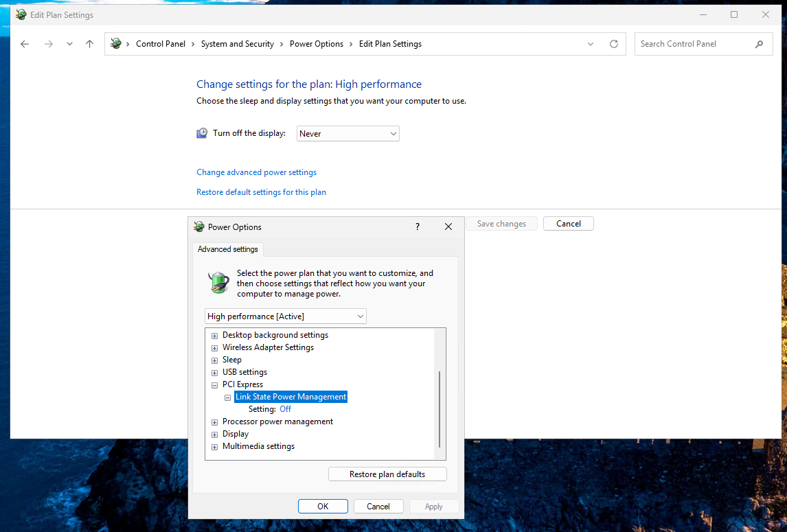The height and width of the screenshot is (532, 787).
Task: Click the Edit Plan Settings breadcrumb
Action: (390, 44)
